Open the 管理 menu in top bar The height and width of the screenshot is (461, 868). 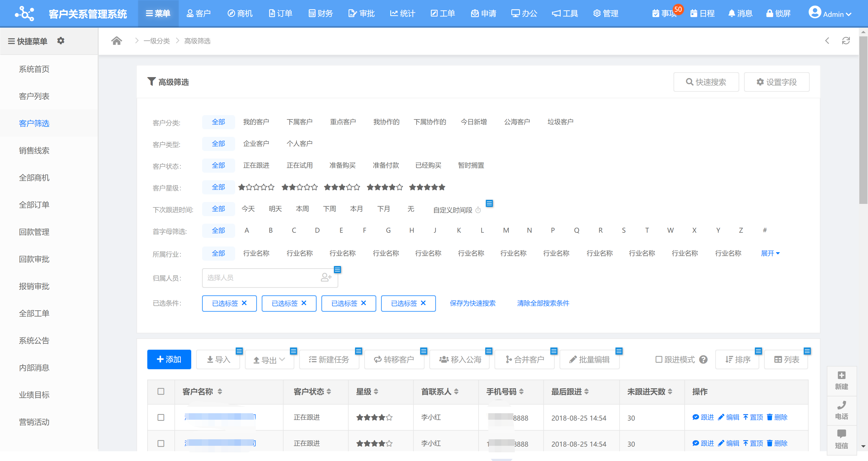[605, 14]
